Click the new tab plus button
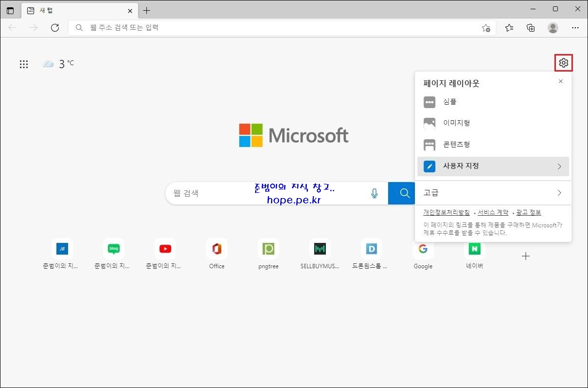The image size is (588, 388). [x=147, y=10]
